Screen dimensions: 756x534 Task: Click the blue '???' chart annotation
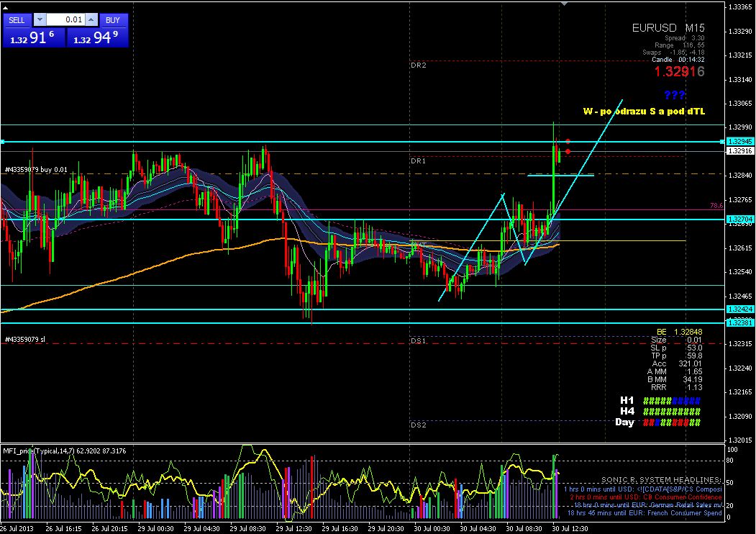click(675, 95)
